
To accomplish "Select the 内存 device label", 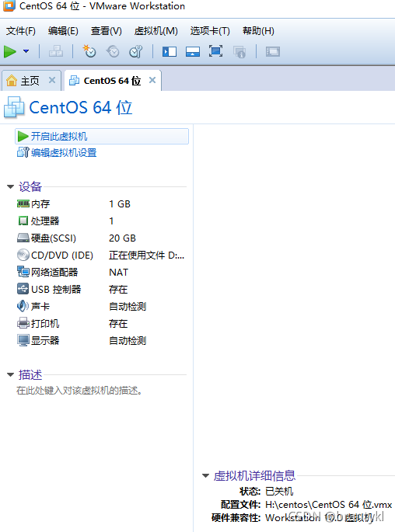I will [40, 204].
